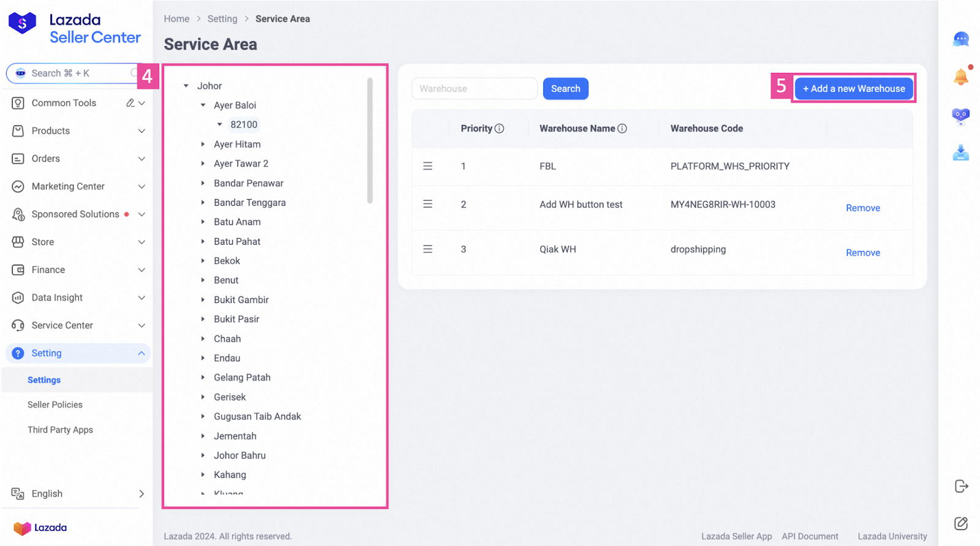Click the logout icon
The height and width of the screenshot is (546, 980).
pos(961,486)
